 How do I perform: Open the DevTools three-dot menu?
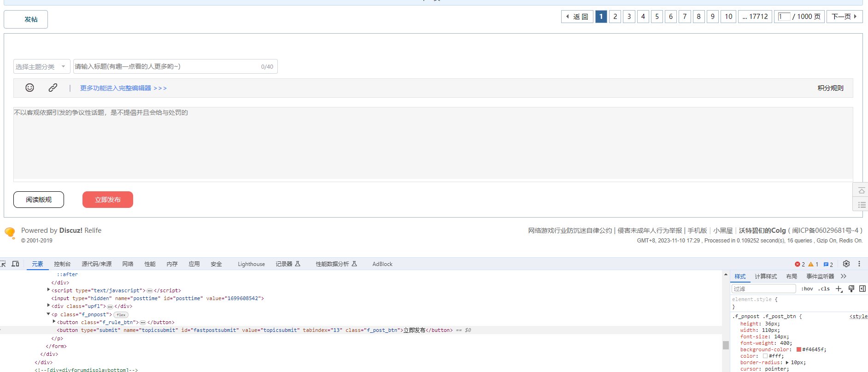pyautogui.click(x=859, y=264)
